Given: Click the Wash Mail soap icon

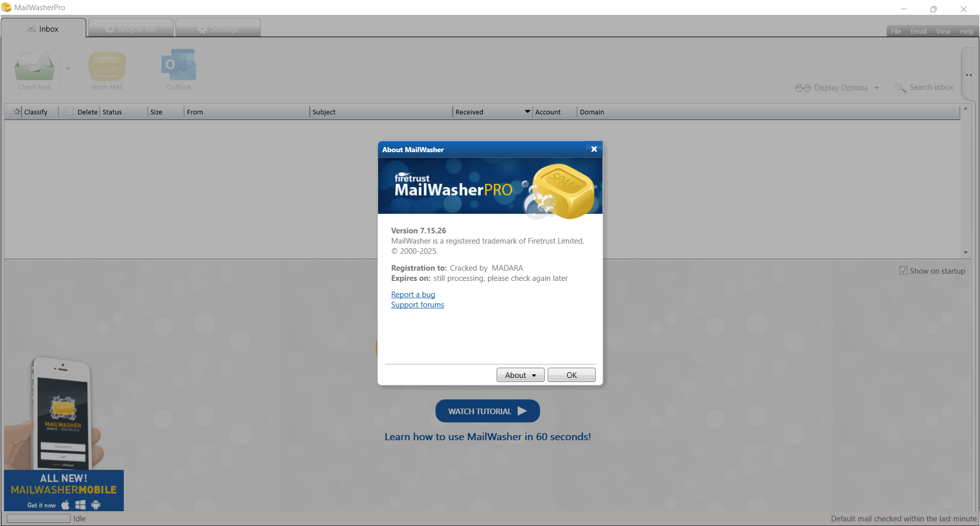Looking at the screenshot, I should pos(107,66).
